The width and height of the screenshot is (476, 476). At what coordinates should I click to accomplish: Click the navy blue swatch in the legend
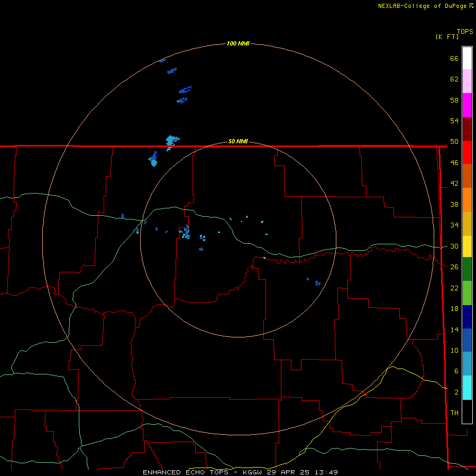pyautogui.click(x=467, y=317)
